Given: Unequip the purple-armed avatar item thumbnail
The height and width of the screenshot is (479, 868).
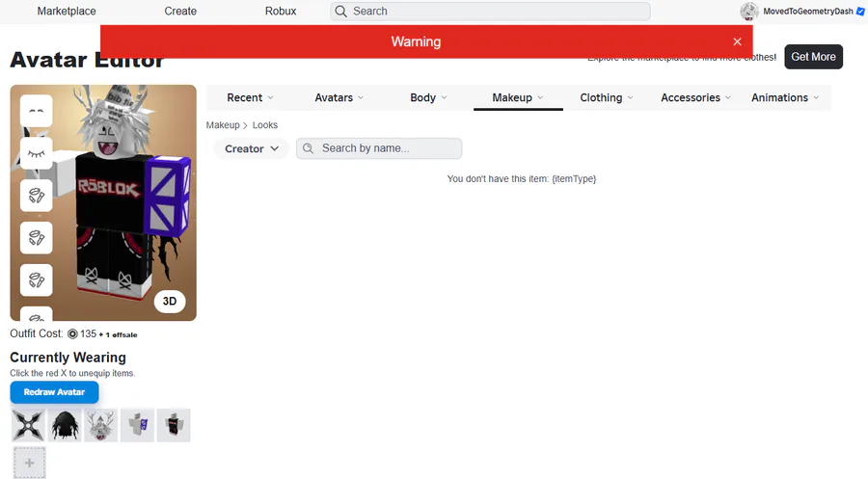Looking at the screenshot, I should [137, 425].
